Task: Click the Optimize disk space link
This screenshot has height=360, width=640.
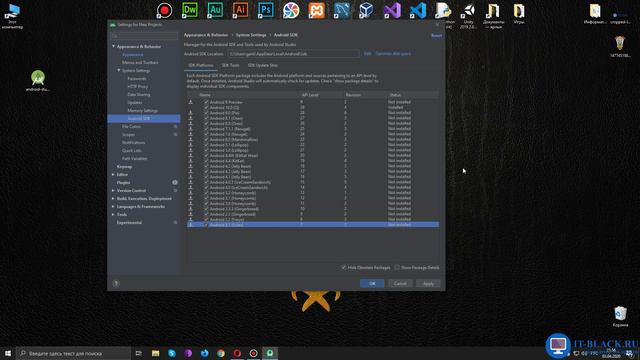Action: tap(393, 53)
